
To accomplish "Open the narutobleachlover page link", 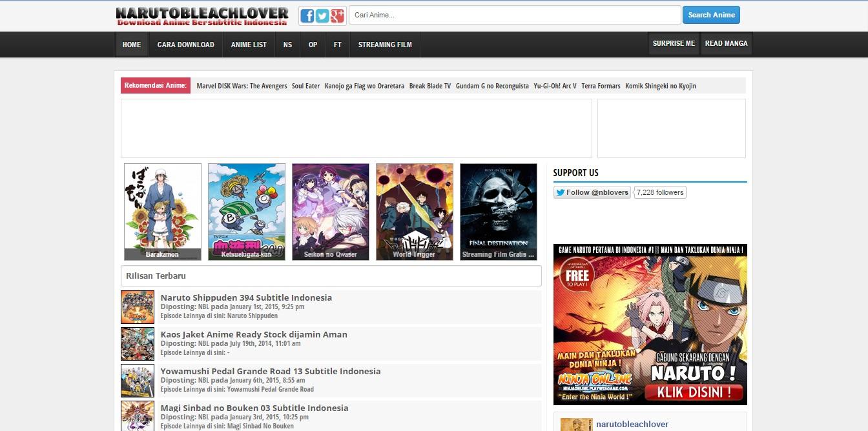I will pos(632,425).
